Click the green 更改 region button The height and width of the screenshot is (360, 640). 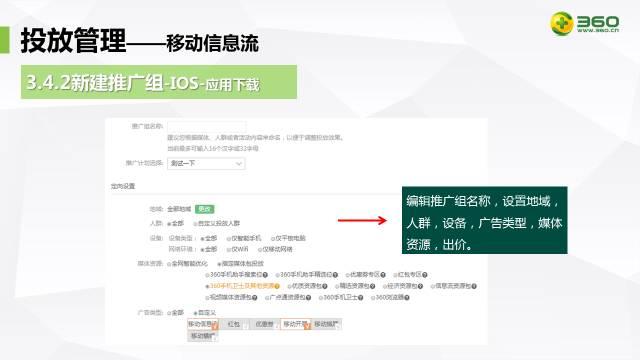point(204,209)
